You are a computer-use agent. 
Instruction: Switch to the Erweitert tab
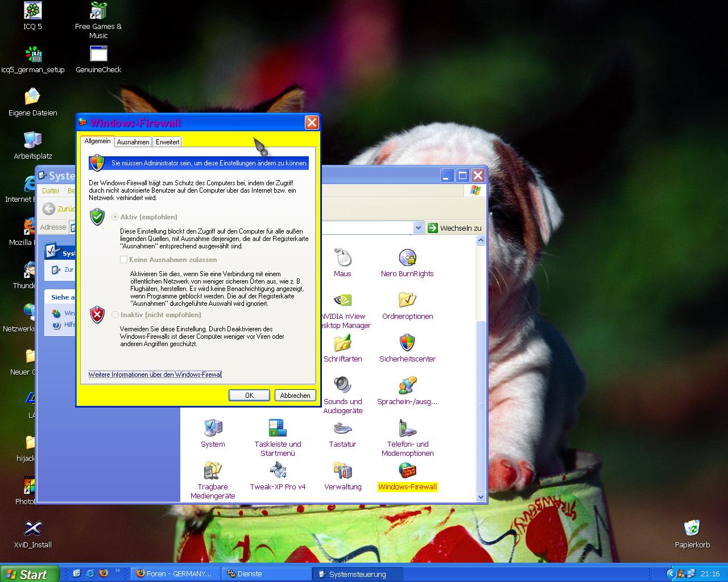click(167, 142)
